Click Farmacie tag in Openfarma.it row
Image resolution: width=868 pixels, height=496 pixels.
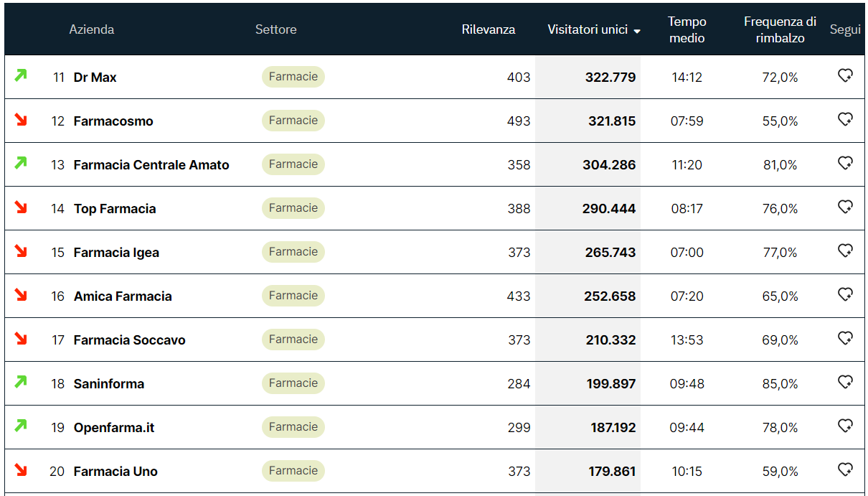click(x=293, y=427)
